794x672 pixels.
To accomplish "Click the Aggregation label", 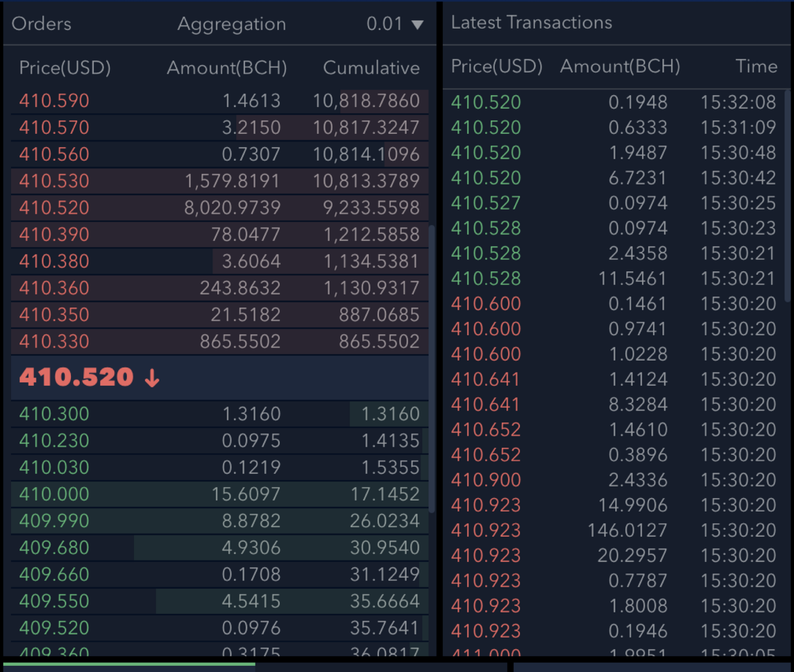I will point(232,24).
